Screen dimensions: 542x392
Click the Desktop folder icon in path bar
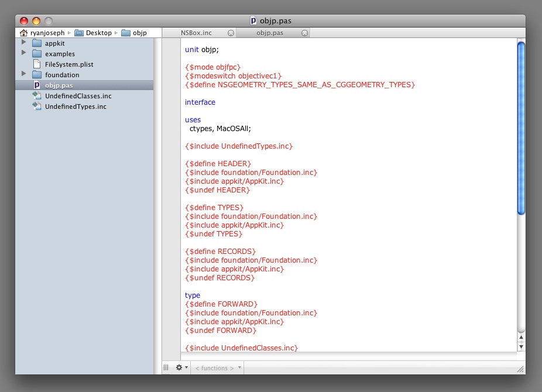pos(79,33)
